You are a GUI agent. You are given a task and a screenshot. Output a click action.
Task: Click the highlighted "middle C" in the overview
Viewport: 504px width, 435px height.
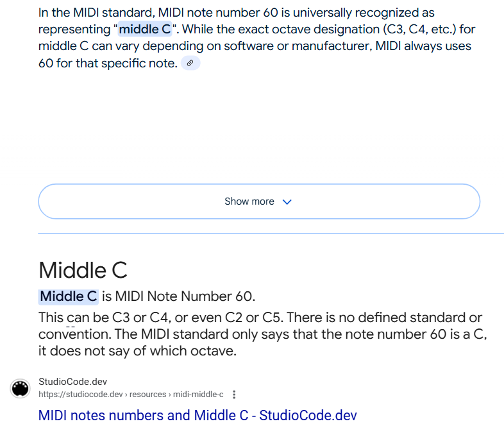click(145, 30)
